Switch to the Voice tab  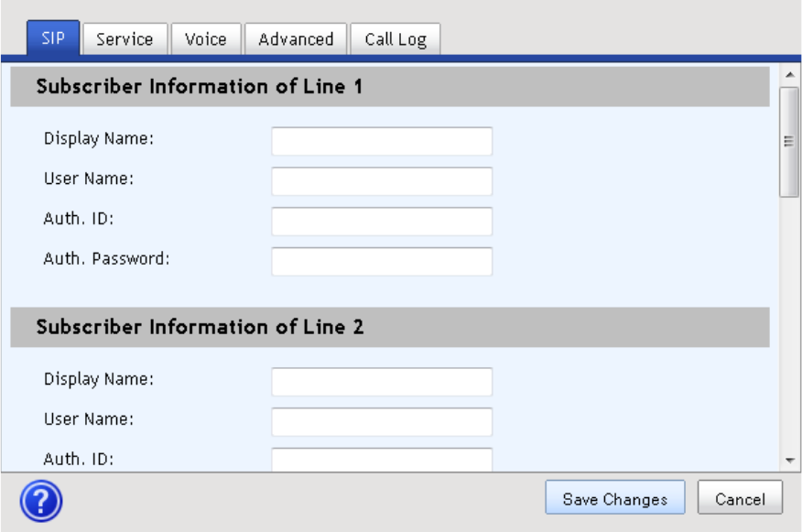[206, 39]
